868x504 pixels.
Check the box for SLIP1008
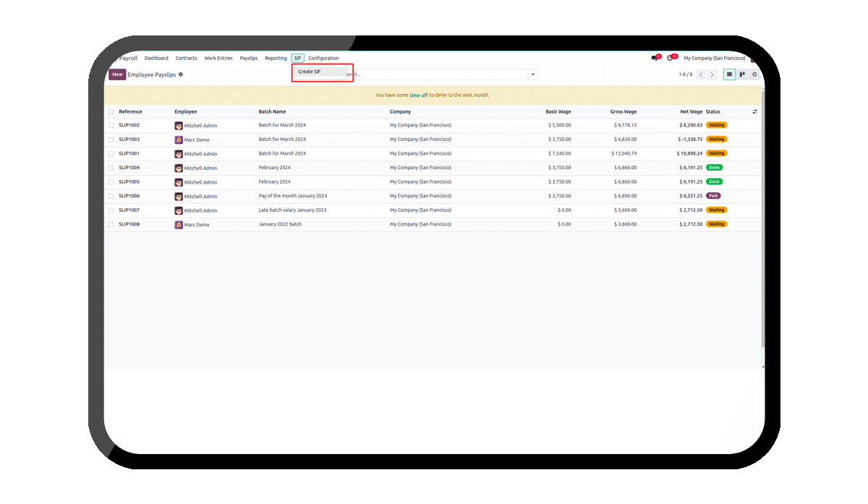111,224
